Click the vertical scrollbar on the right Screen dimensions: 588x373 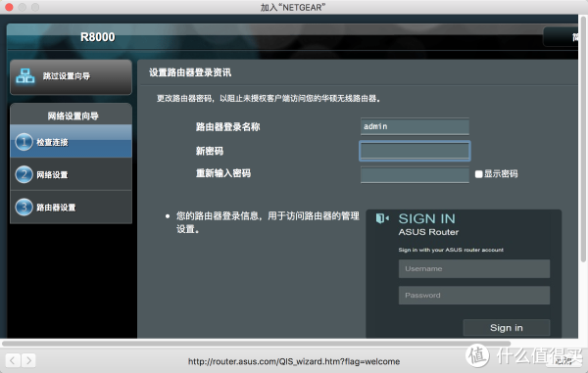click(583, 139)
